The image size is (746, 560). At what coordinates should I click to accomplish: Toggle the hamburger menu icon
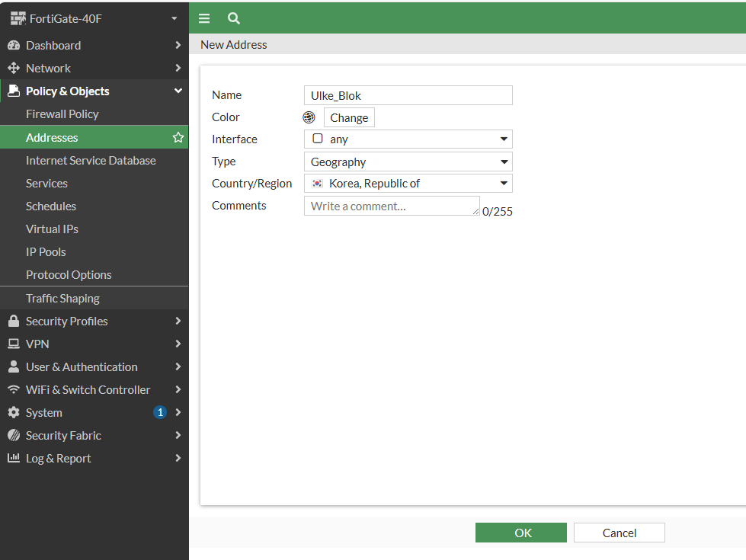(x=204, y=18)
